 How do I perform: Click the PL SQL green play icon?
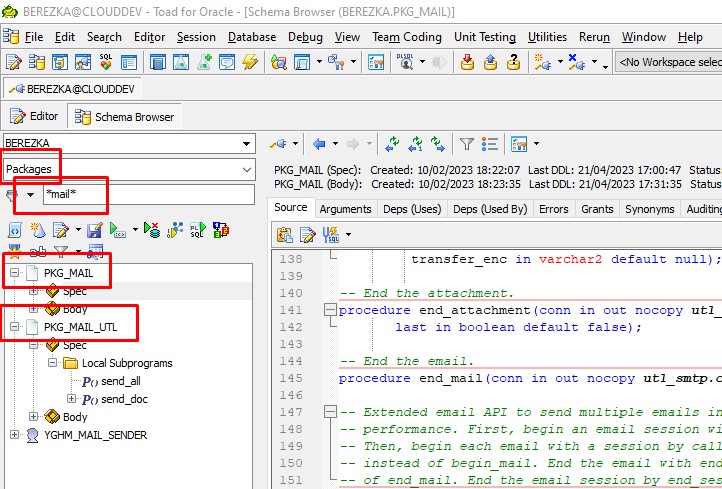tap(198, 229)
